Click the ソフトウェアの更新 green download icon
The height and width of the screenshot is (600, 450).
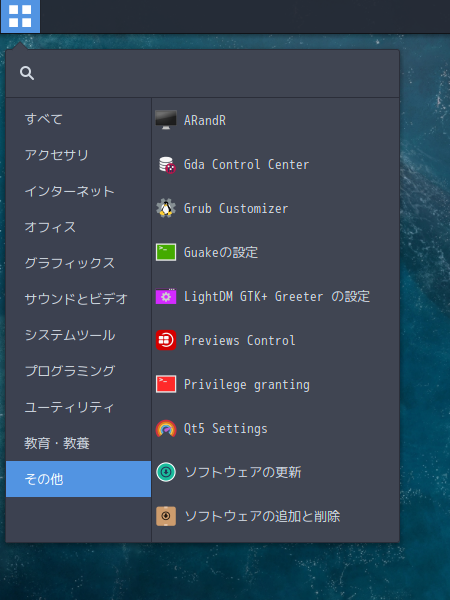tap(166, 472)
